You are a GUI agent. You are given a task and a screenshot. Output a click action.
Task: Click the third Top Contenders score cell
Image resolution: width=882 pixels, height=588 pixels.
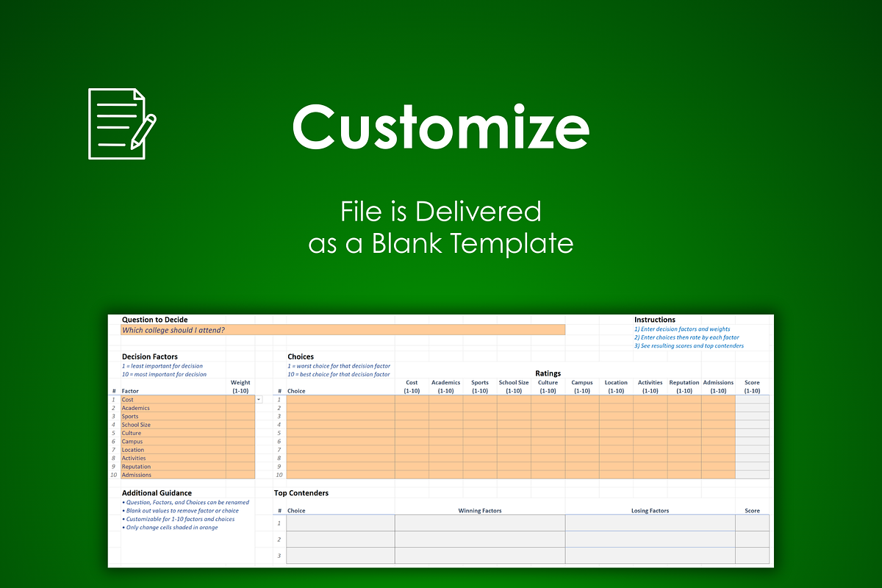point(752,556)
